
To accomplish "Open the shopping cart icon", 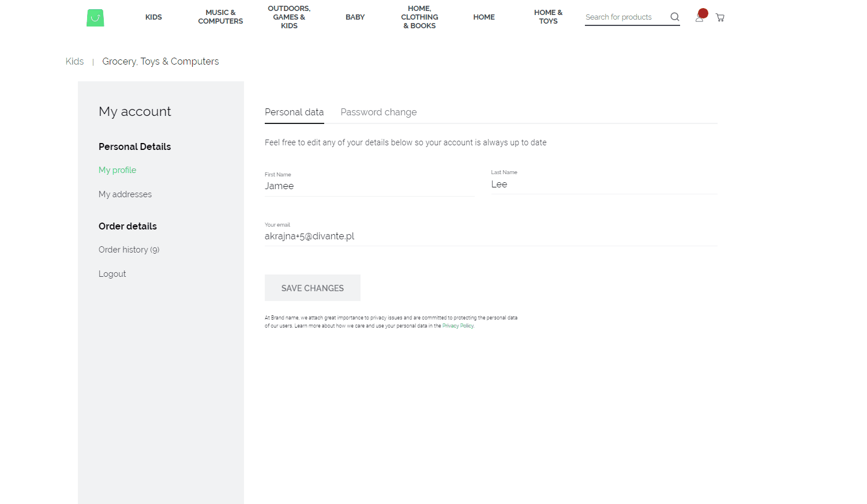I will tap(719, 17).
